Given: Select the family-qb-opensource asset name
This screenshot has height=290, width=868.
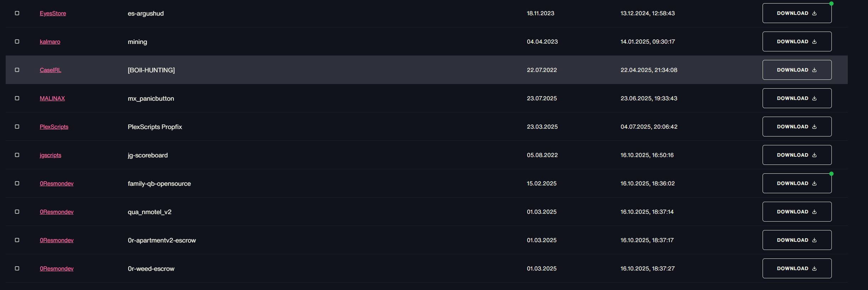Looking at the screenshot, I should [x=159, y=184].
